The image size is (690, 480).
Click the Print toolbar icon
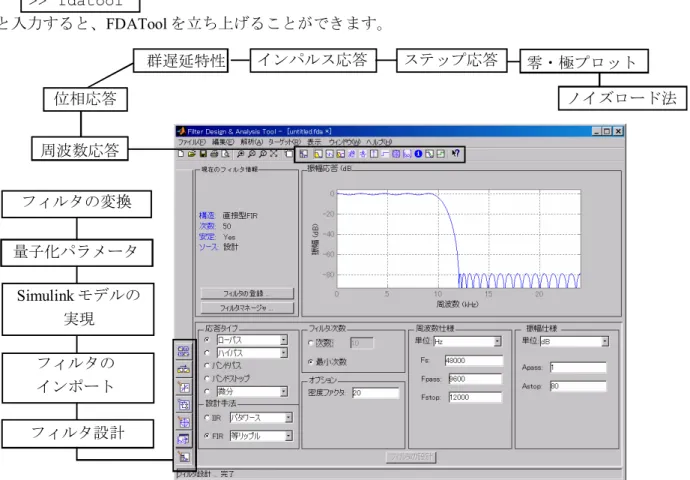pos(214,154)
